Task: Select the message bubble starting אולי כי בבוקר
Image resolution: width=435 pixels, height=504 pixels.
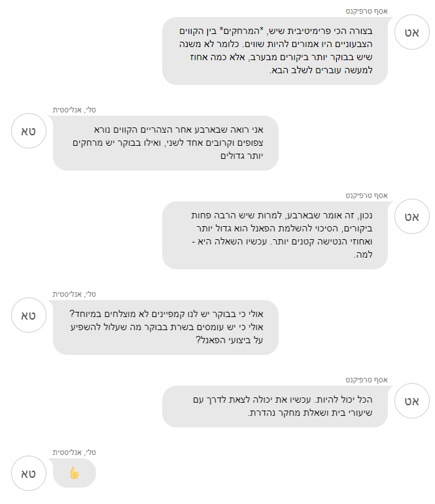Action: [x=165, y=328]
